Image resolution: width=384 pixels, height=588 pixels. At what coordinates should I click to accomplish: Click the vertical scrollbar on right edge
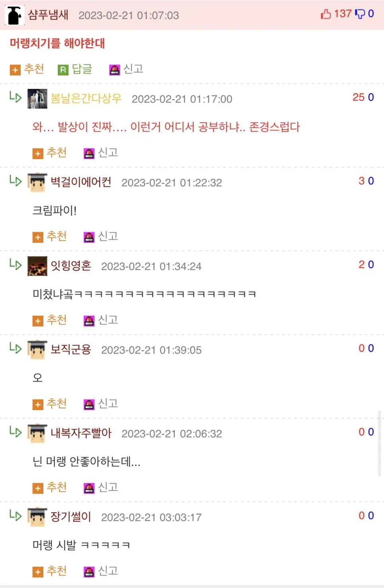tap(379, 444)
